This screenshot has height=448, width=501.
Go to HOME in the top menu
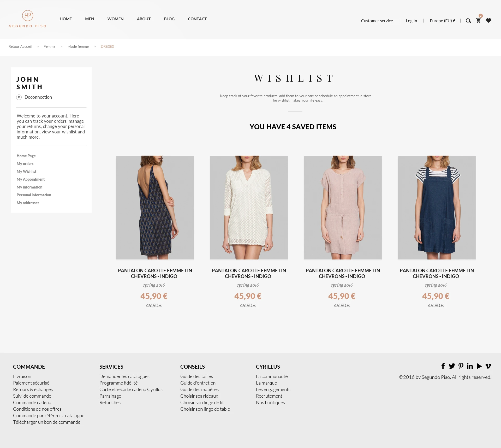pos(66,19)
